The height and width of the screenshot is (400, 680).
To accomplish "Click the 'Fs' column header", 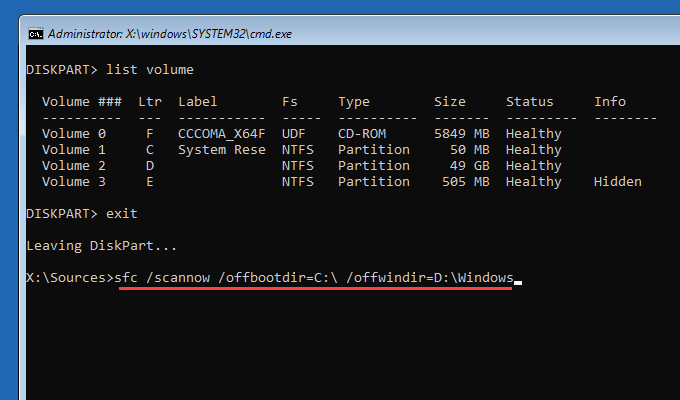I will [x=290, y=101].
